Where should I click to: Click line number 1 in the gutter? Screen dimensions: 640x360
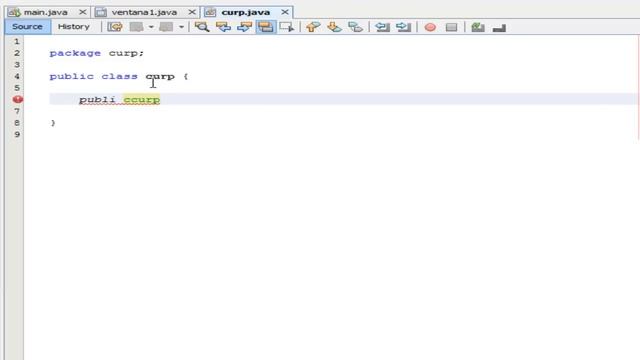coord(17,42)
